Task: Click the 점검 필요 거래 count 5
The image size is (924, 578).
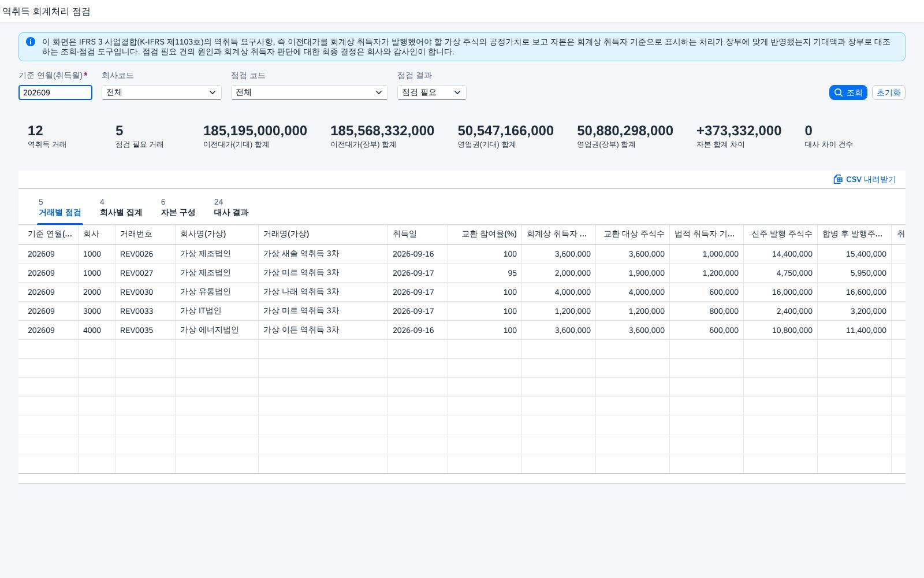Action: click(119, 131)
